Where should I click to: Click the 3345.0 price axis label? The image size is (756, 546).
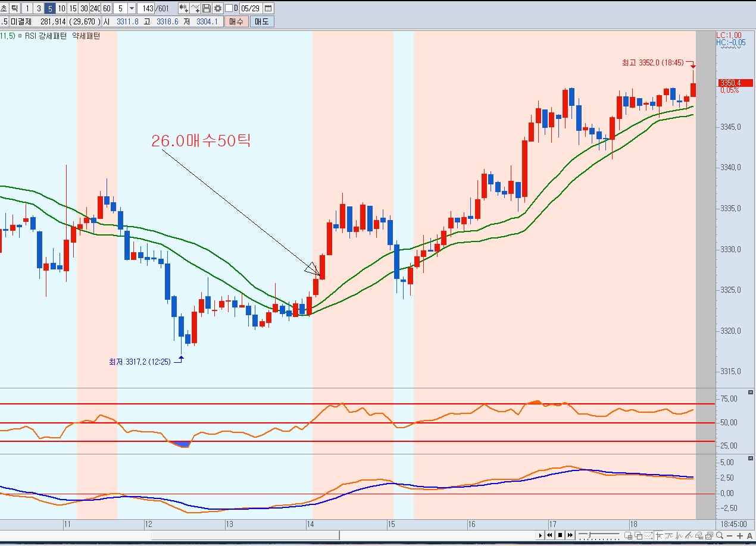coord(730,127)
